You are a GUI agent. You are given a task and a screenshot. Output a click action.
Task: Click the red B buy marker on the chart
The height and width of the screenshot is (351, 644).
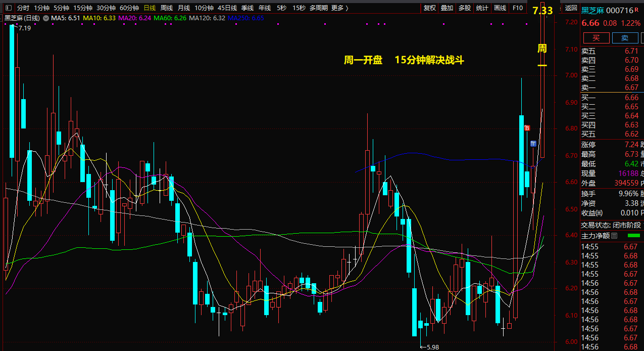pyautogui.click(x=527, y=128)
